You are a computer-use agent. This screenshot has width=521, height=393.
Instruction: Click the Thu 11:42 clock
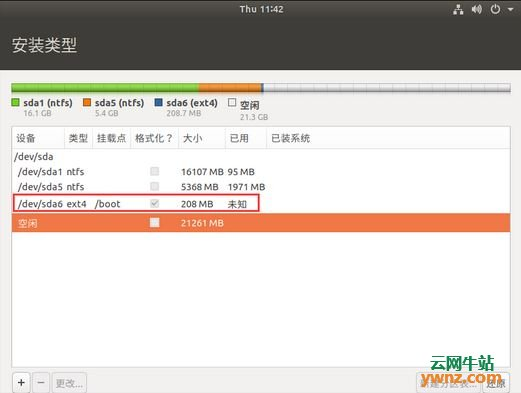[x=261, y=9]
